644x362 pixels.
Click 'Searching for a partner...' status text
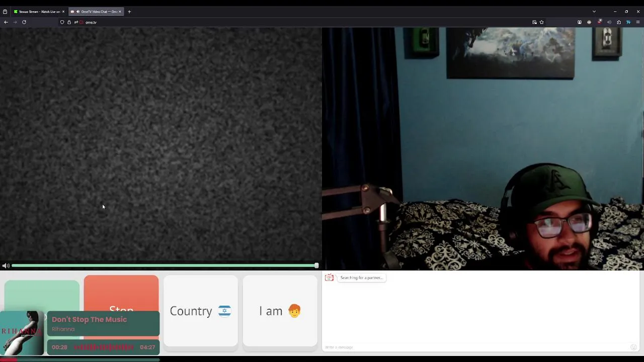click(361, 278)
